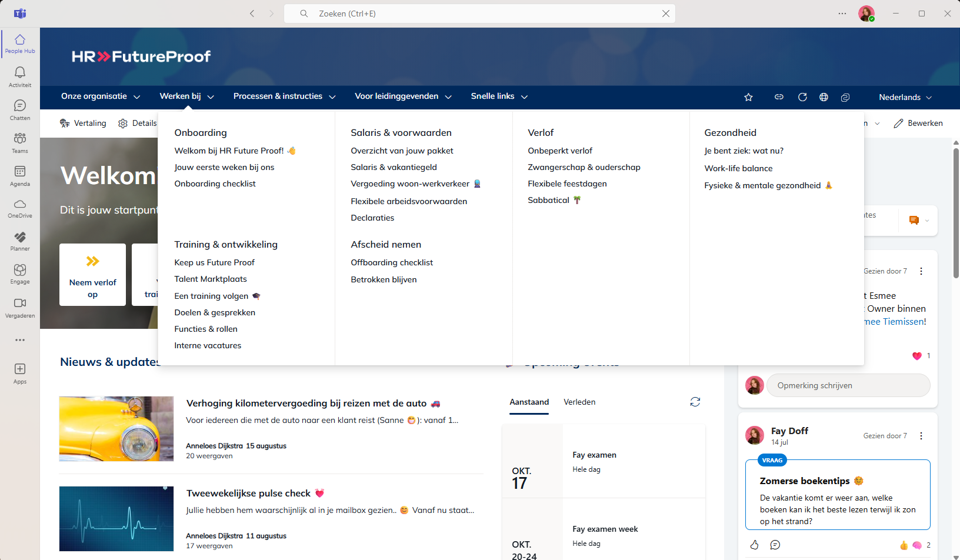Open Betrokken blijven menu item

click(x=384, y=279)
